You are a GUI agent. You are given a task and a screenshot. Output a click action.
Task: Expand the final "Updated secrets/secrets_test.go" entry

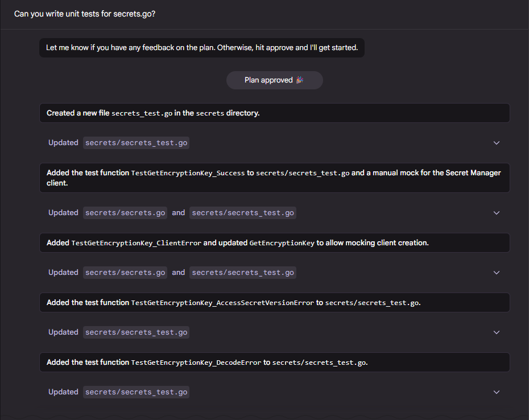click(x=496, y=392)
